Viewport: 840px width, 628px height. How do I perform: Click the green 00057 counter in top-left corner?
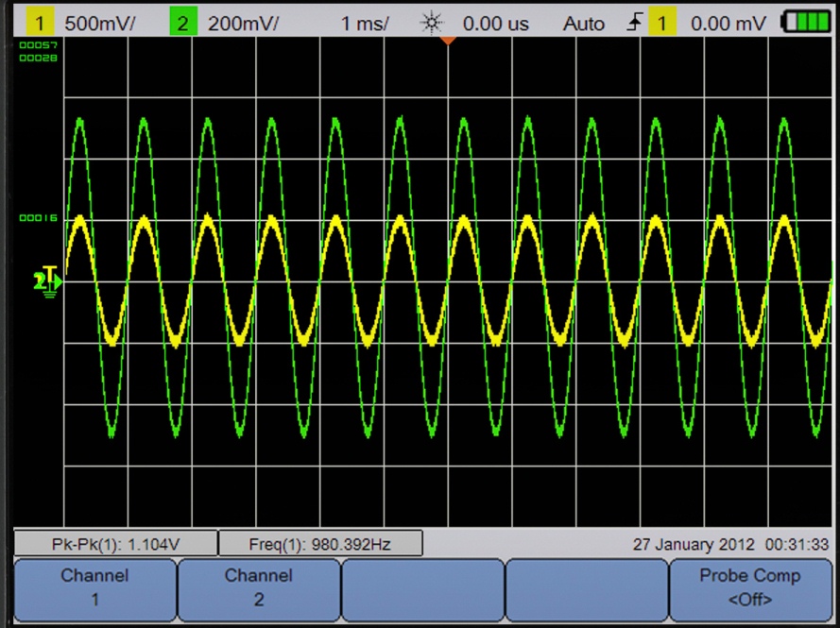(32, 45)
